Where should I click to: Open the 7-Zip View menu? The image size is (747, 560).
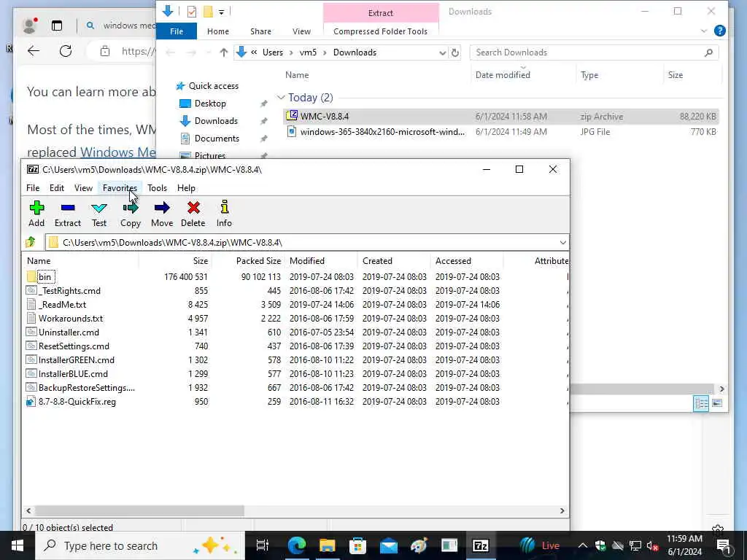[83, 188]
